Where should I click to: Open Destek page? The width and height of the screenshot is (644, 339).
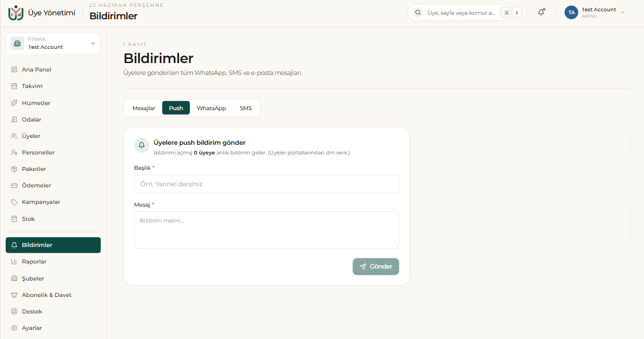coord(53,312)
